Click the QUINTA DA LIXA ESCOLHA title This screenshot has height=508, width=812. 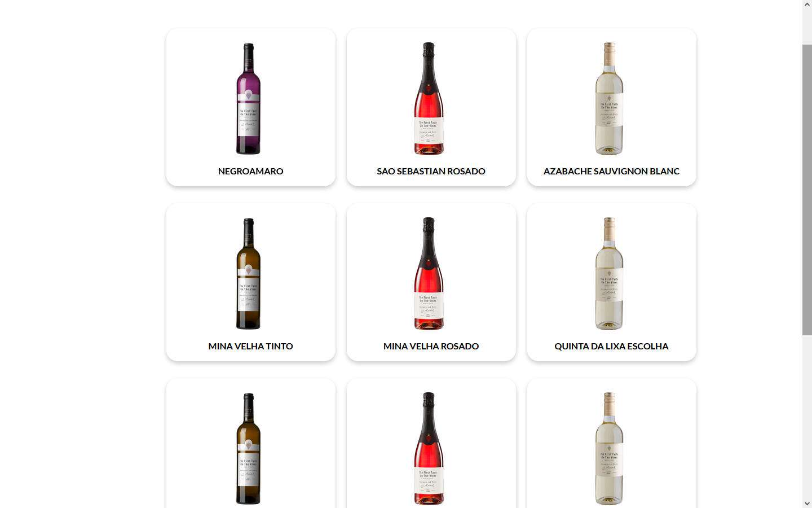pyautogui.click(x=612, y=346)
